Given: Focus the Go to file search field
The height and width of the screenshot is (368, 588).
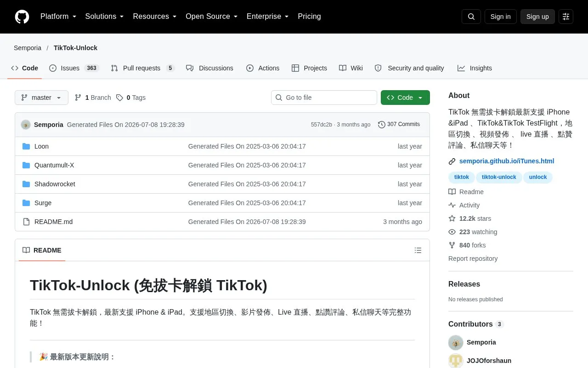Looking at the screenshot, I should (324, 98).
